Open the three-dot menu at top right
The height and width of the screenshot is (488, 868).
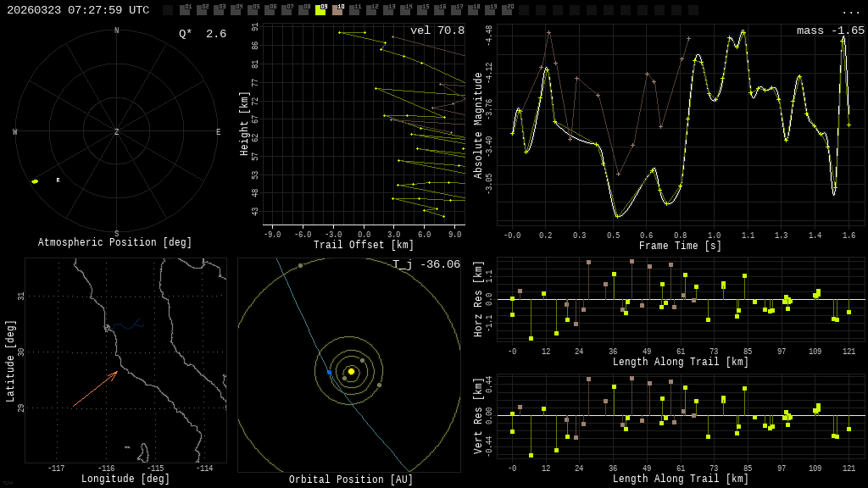pos(850,11)
